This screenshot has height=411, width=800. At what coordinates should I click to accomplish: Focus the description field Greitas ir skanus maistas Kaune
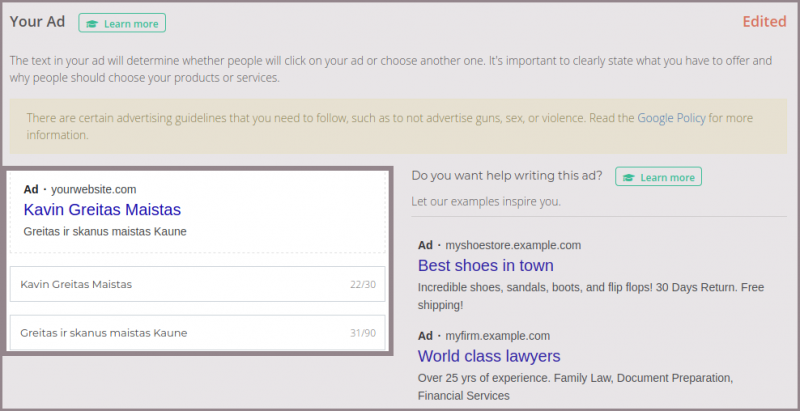click(x=168, y=332)
